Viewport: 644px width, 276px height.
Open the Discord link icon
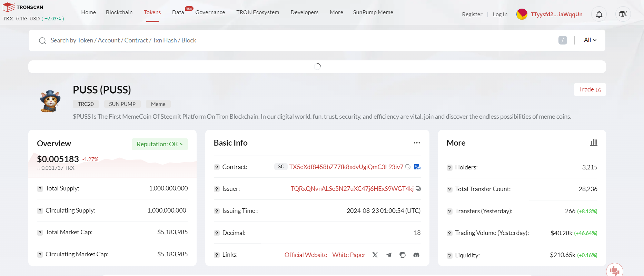(416, 255)
